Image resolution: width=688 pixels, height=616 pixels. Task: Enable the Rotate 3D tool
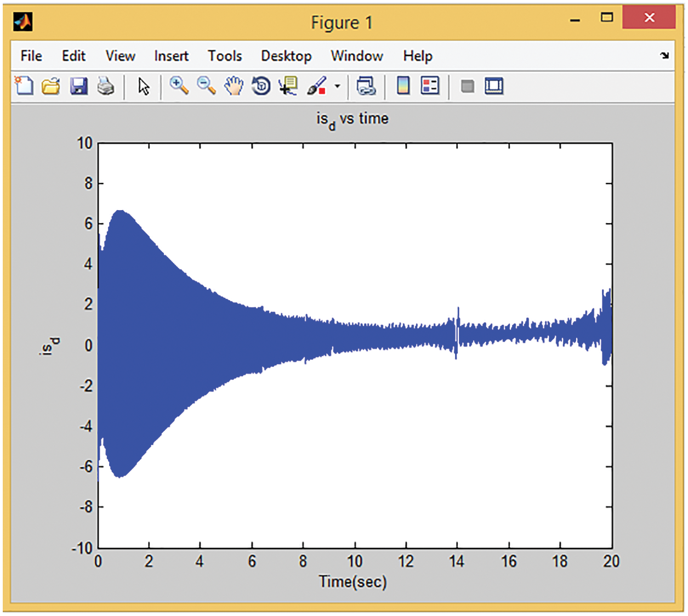click(261, 86)
